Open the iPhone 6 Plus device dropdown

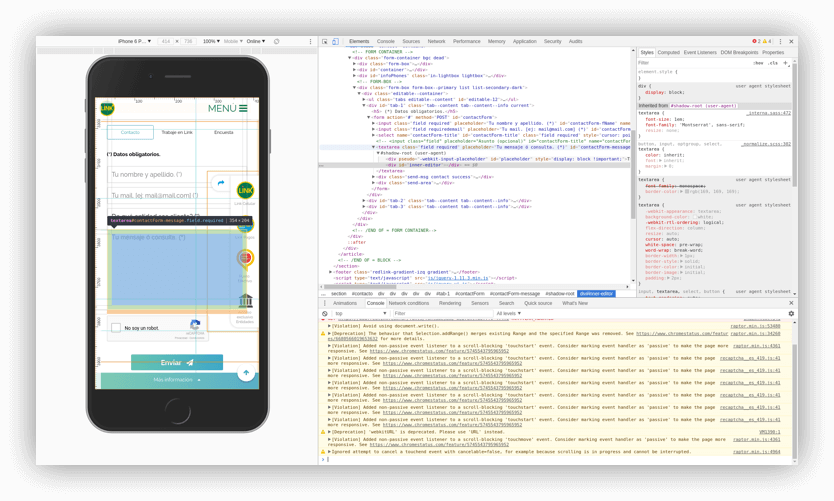point(135,41)
